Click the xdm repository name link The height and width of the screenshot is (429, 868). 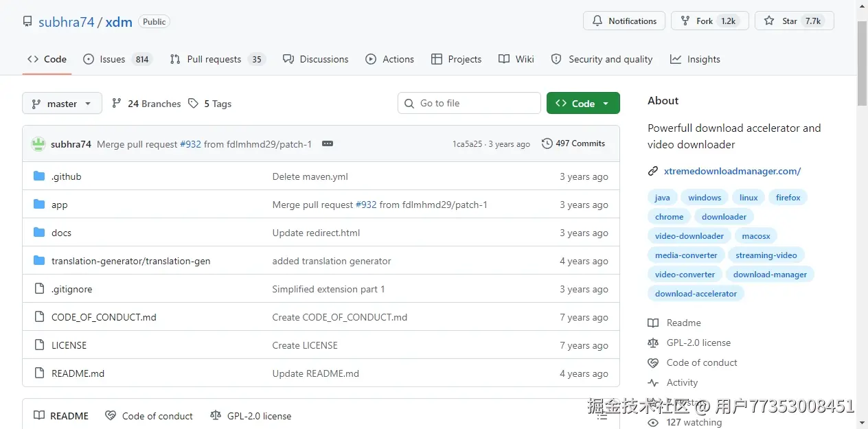(x=119, y=22)
